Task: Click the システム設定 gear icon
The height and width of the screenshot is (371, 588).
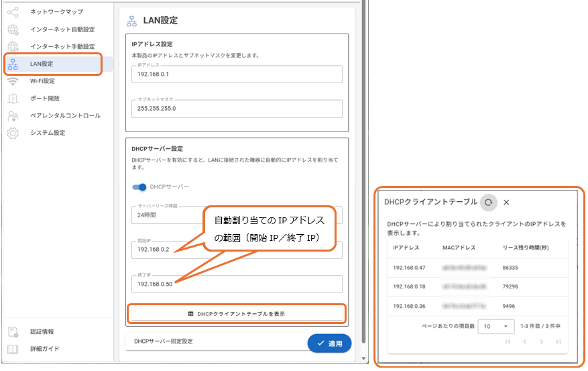Action: pos(13,133)
